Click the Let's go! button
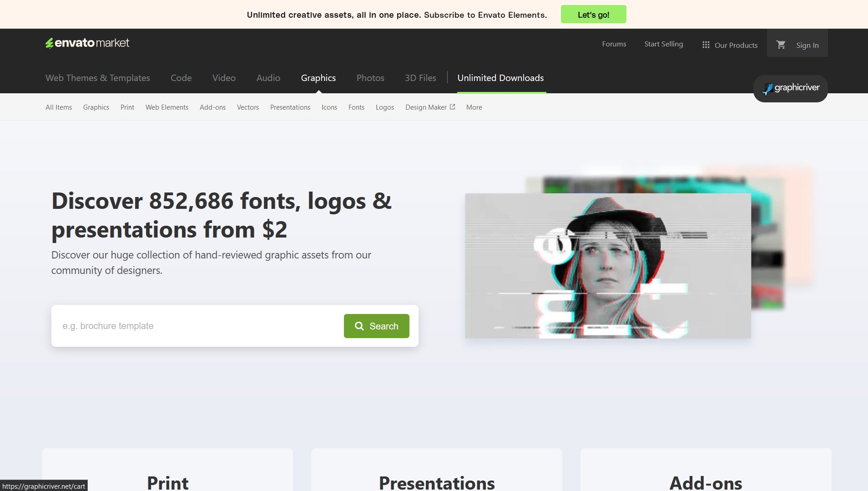The width and height of the screenshot is (868, 491). [x=593, y=14]
